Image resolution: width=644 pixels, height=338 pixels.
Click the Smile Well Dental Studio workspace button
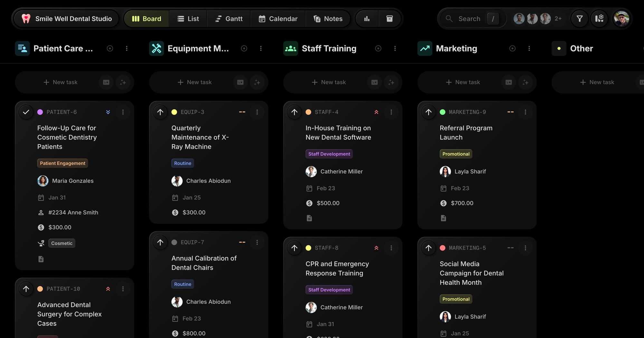coord(67,19)
